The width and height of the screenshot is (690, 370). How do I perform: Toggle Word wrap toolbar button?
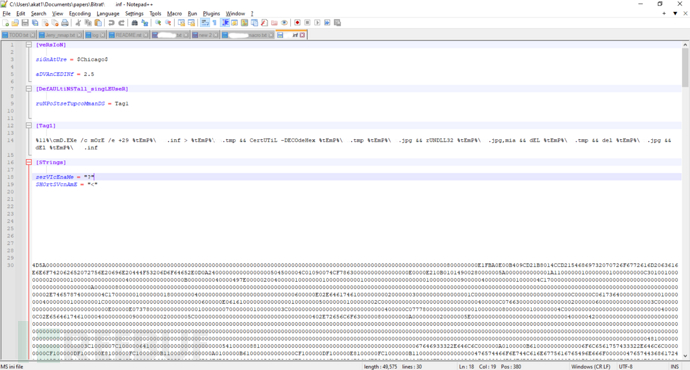coord(205,23)
